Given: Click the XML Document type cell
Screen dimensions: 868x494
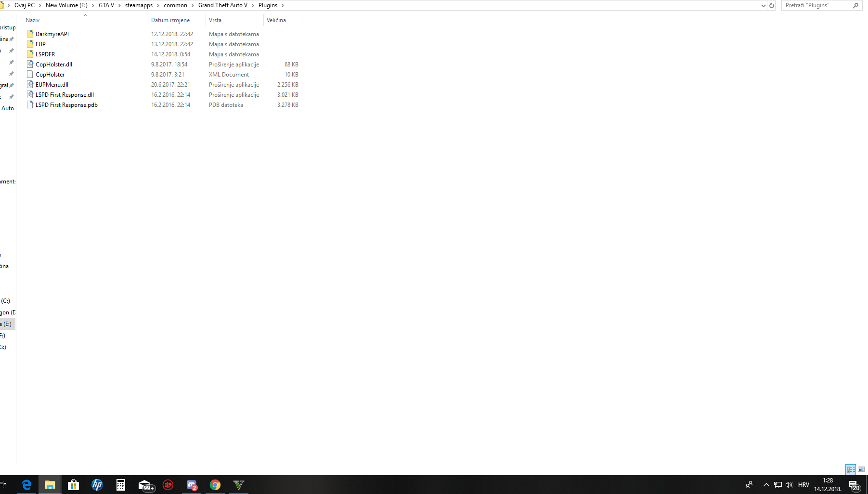Looking at the screenshot, I should click(x=229, y=75).
